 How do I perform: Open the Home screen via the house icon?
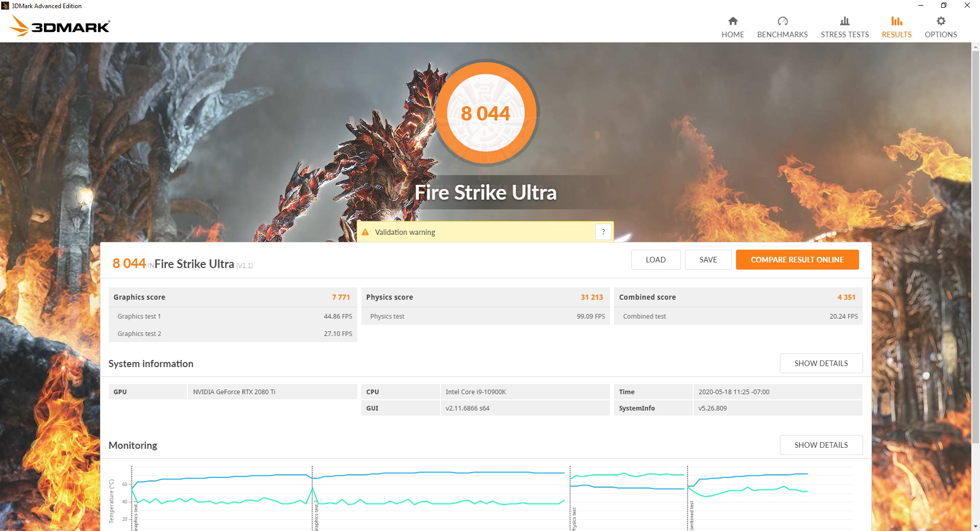(x=732, y=26)
